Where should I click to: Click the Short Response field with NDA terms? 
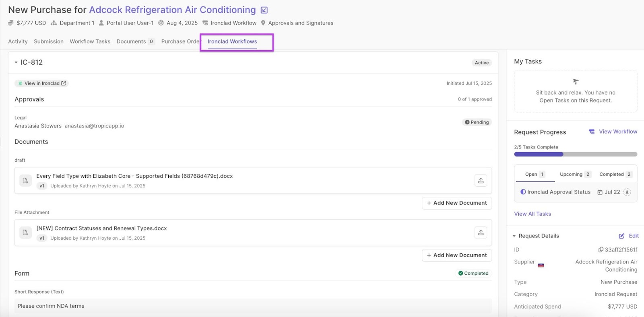(x=253, y=306)
